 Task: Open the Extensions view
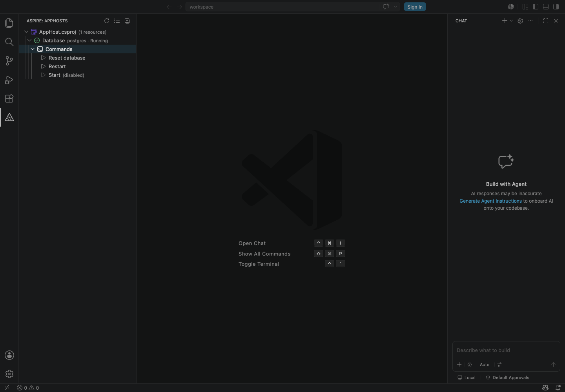pos(9,98)
